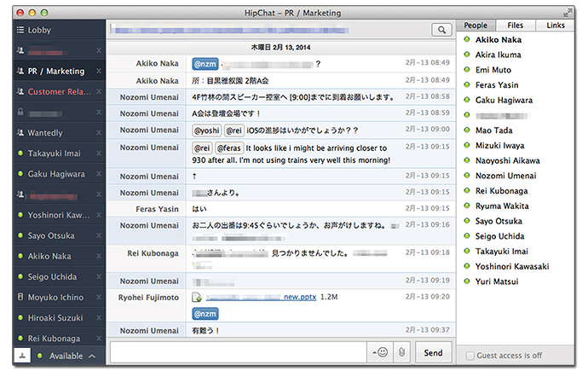
Task: Select Emi Muto in People list
Action: pos(493,70)
